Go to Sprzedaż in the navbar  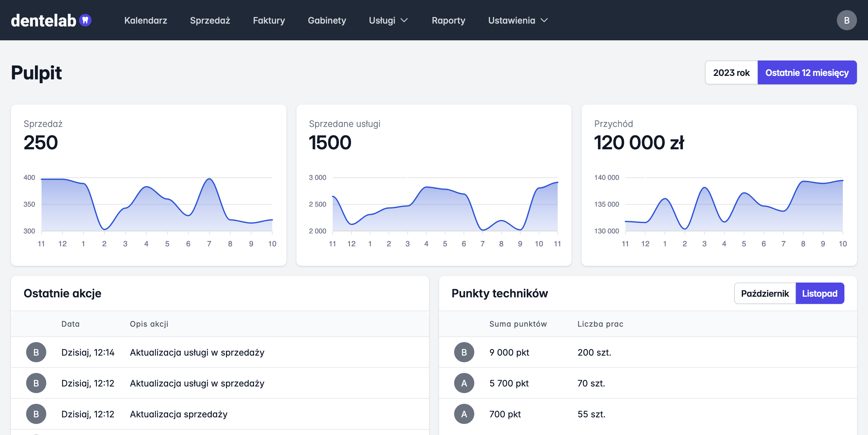(210, 20)
